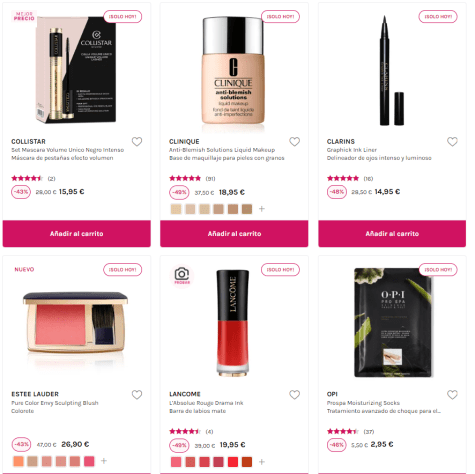Choose bright red Lancome lipstick swatch
This screenshot has height=474, width=475.
(233, 462)
